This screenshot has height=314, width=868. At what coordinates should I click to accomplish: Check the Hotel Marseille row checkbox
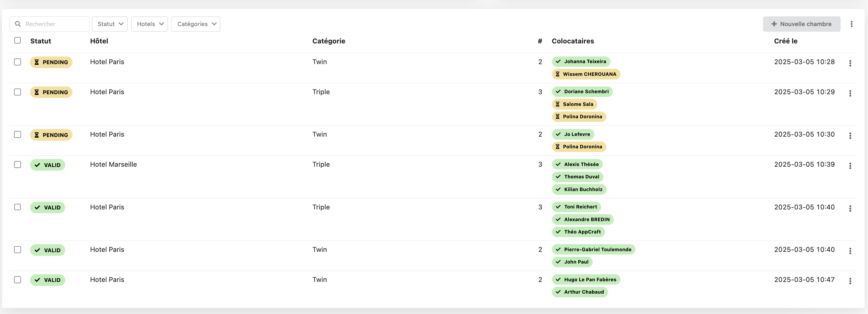coord(17,164)
